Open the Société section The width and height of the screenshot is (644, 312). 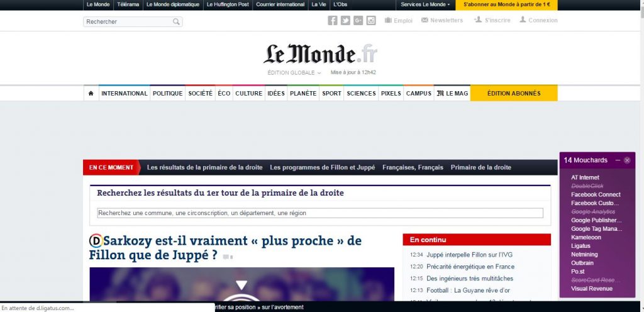(x=201, y=94)
